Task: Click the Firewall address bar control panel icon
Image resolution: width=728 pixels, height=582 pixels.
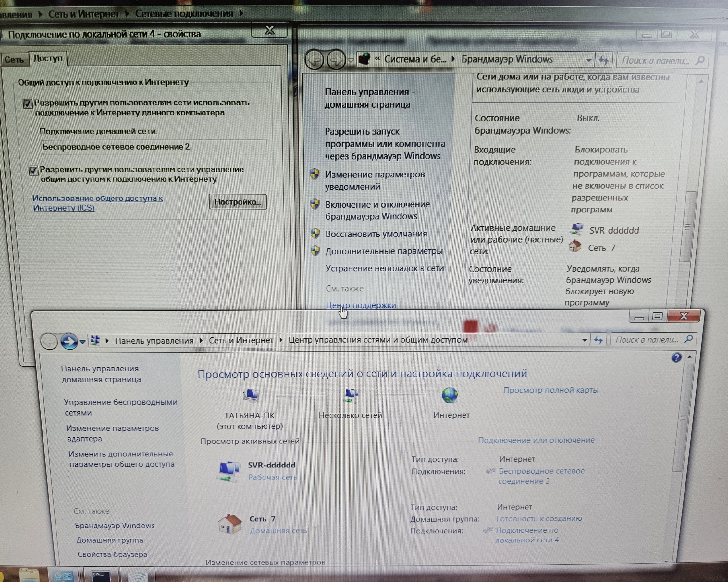Action: pyautogui.click(x=364, y=59)
